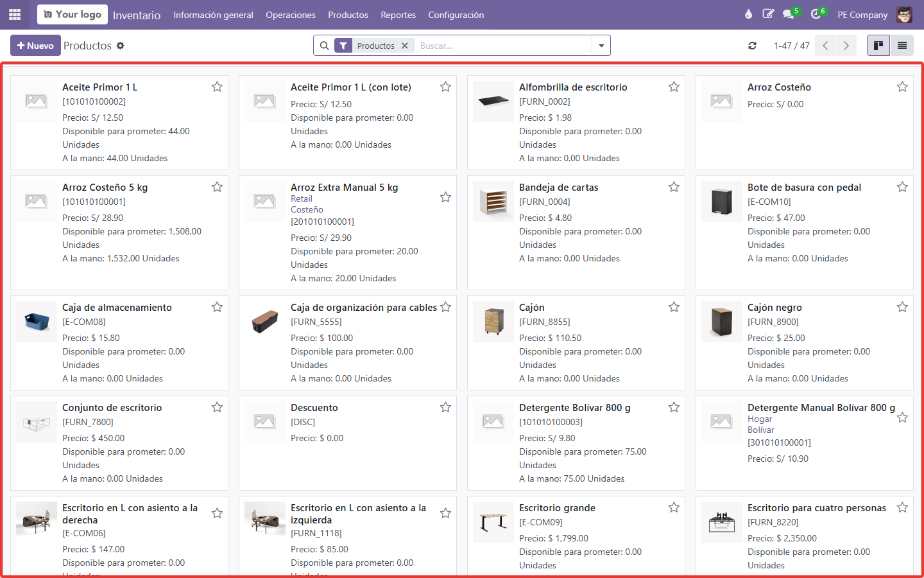This screenshot has height=578, width=924.
Task: Favorite Aceite Primor 1 L (con lote) star
Action: (x=445, y=87)
